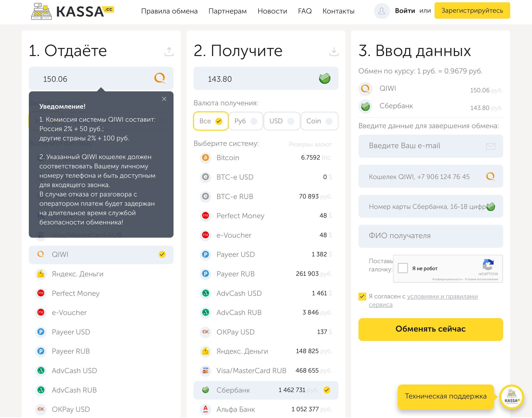The image size is (532, 418).
Task: Click the 143.80 receive amount field
Action: point(266,78)
